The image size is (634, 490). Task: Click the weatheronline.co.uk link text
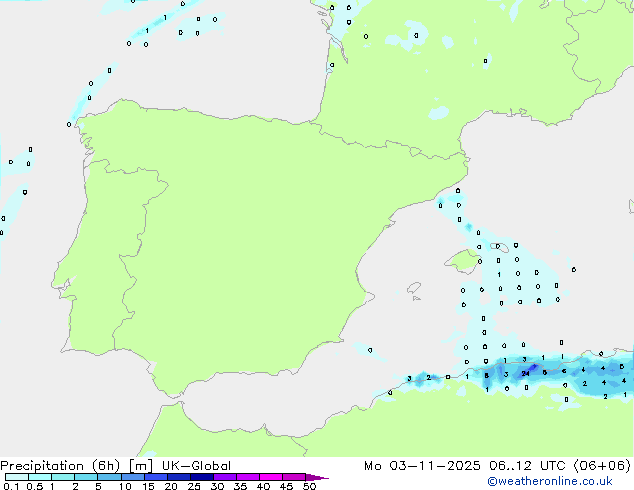(x=550, y=482)
